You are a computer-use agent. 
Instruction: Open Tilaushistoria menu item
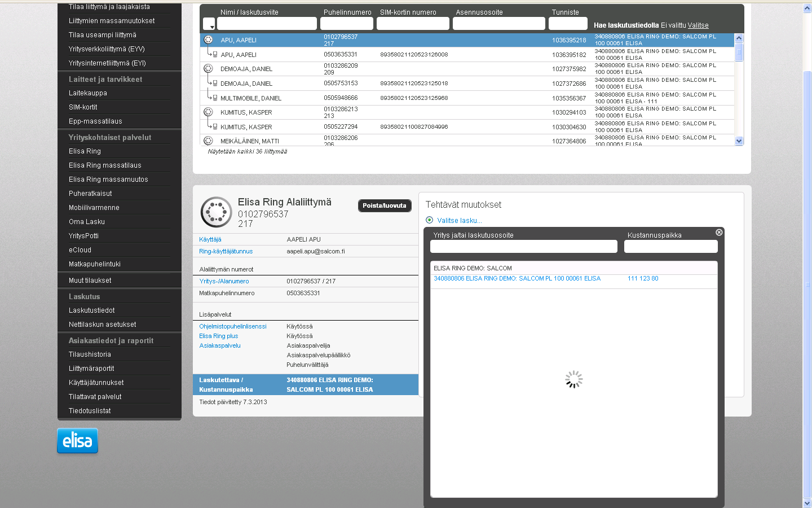[x=90, y=354]
